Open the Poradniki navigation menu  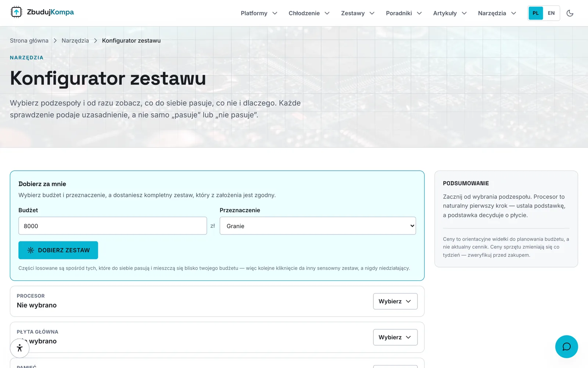404,13
